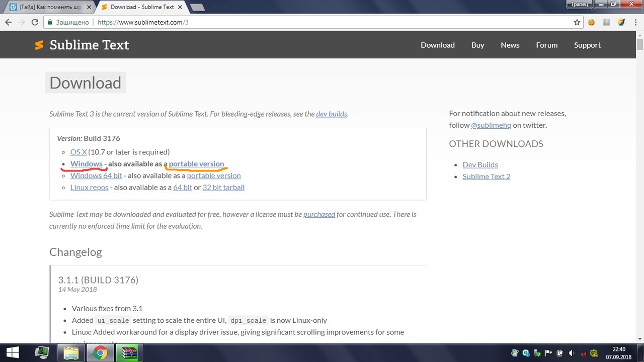Click the scrollbar down arrow
This screenshot has height=362, width=644.
[x=640, y=339]
